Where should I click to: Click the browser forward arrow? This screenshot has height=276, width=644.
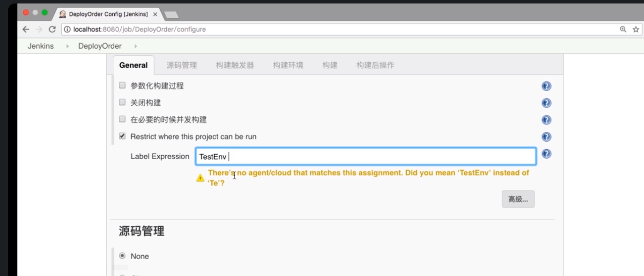[x=39, y=29]
